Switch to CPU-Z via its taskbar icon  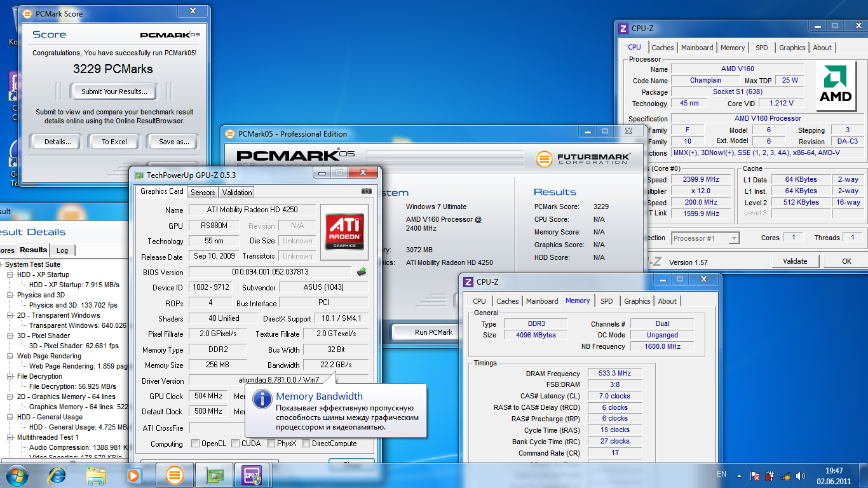[x=252, y=475]
